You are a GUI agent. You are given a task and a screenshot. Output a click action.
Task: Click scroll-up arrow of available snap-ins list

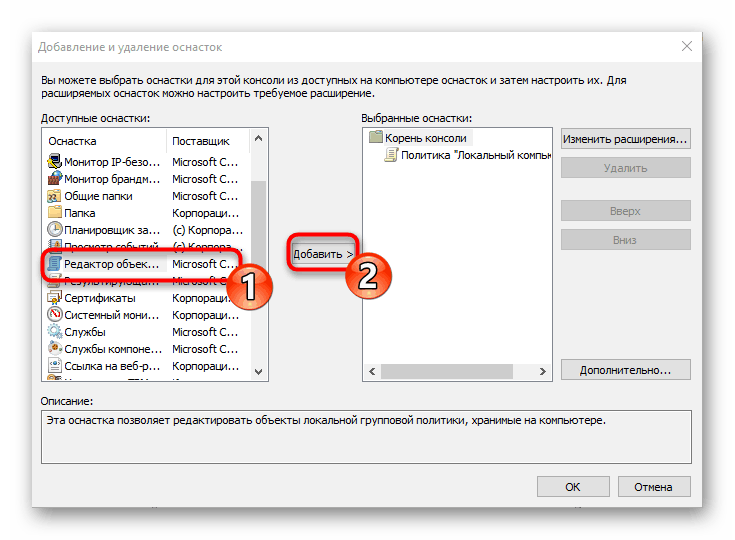pos(258,138)
